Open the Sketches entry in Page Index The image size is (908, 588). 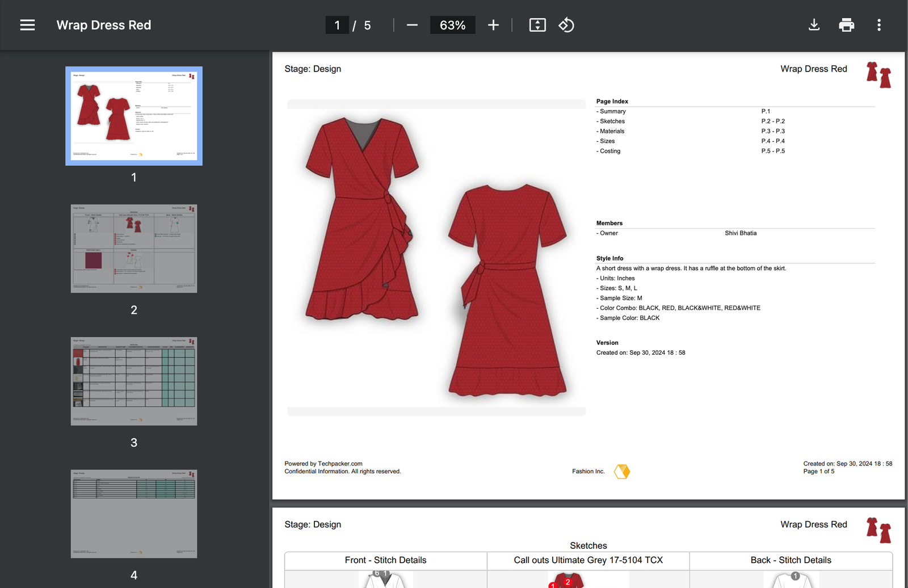pos(611,121)
